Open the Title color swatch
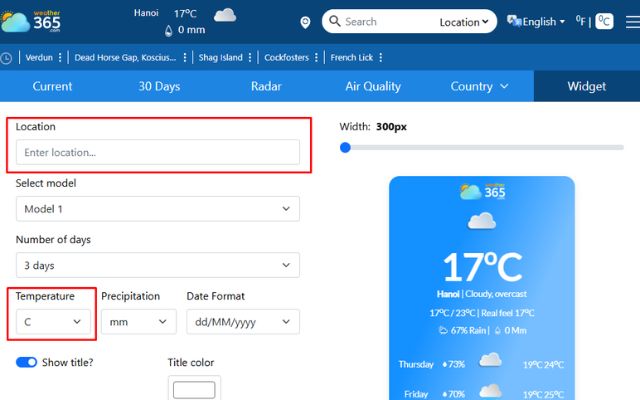Viewport: 640px width, 400px height. click(194, 389)
